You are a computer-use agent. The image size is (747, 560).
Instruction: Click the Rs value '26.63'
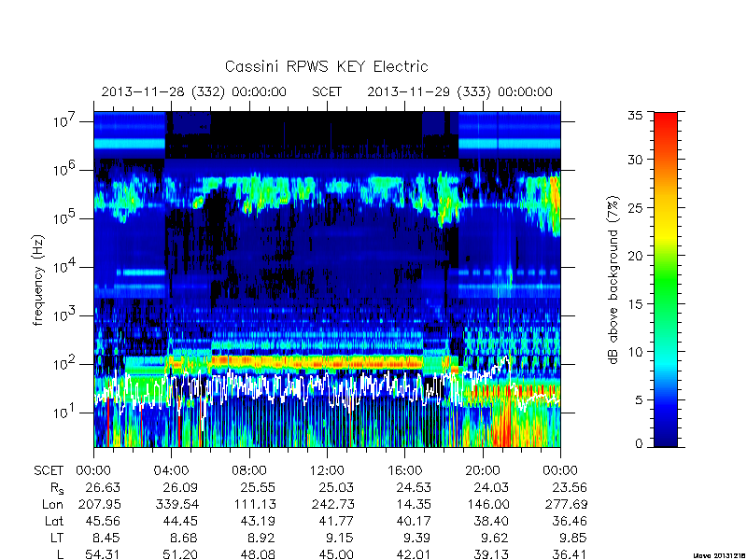coord(103,487)
